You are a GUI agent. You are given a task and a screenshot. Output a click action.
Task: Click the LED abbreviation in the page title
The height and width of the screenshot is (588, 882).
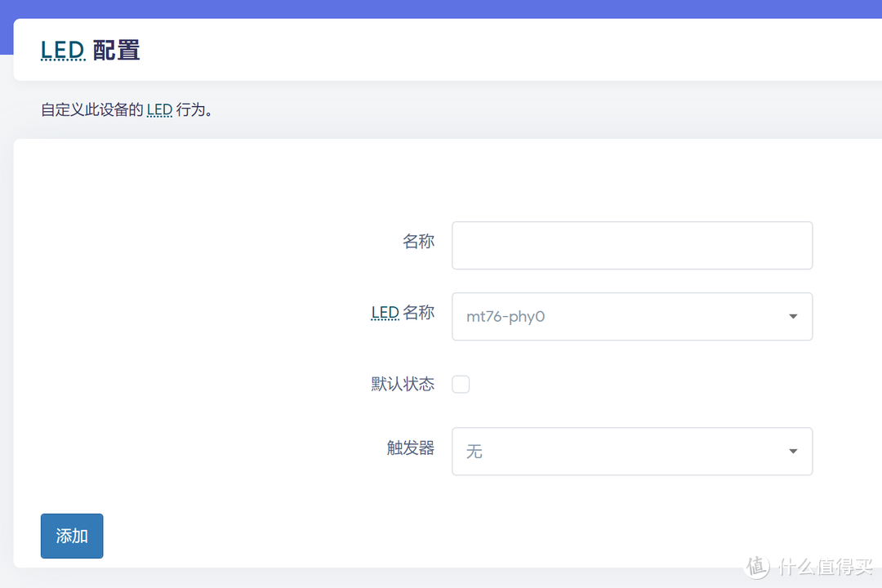click(x=63, y=50)
